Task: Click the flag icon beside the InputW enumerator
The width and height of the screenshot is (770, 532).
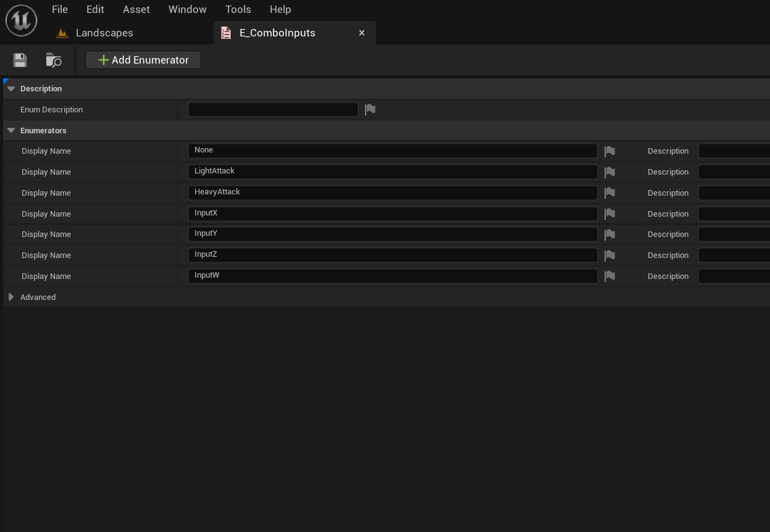Action: point(609,276)
